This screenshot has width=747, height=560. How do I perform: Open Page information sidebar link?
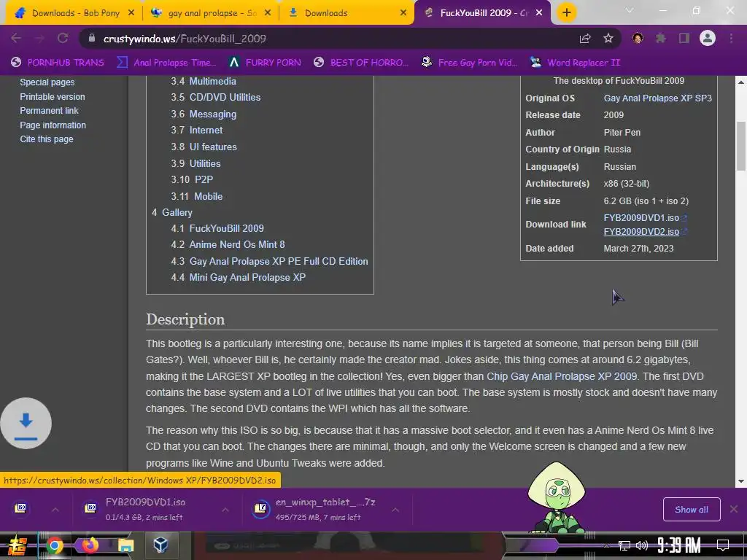[x=53, y=125]
